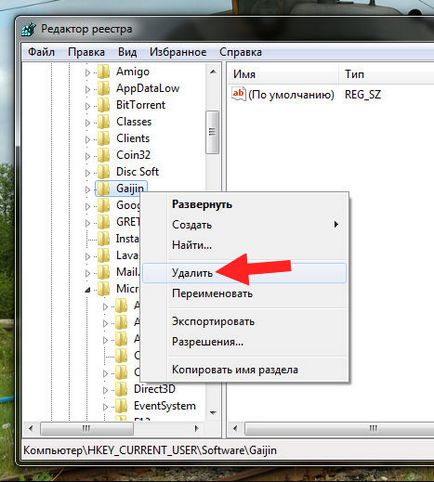
Task: Click values pane scroll left arrow
Action: 235,428
